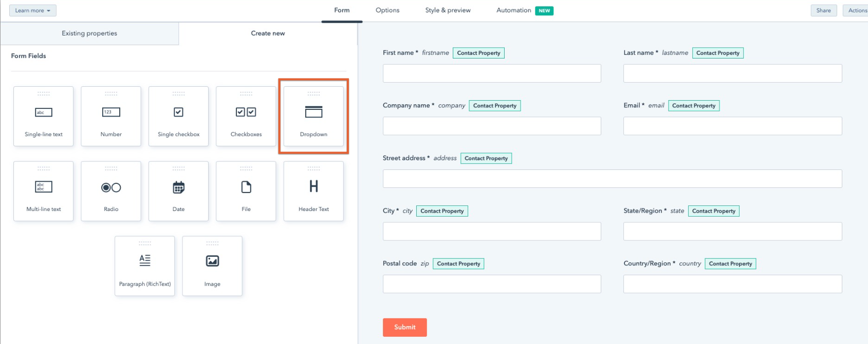Select the Single-line text field icon
868x344 pixels.
[x=44, y=112]
